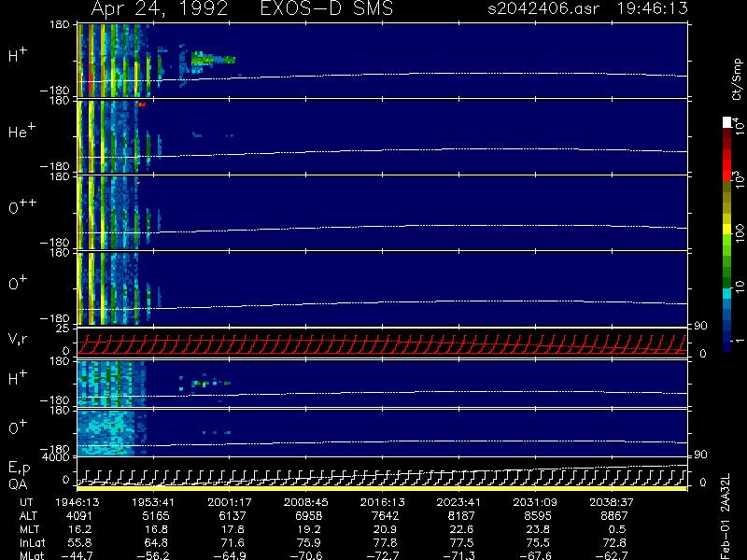Click the MLT value '20.9'

pyautogui.click(x=386, y=529)
